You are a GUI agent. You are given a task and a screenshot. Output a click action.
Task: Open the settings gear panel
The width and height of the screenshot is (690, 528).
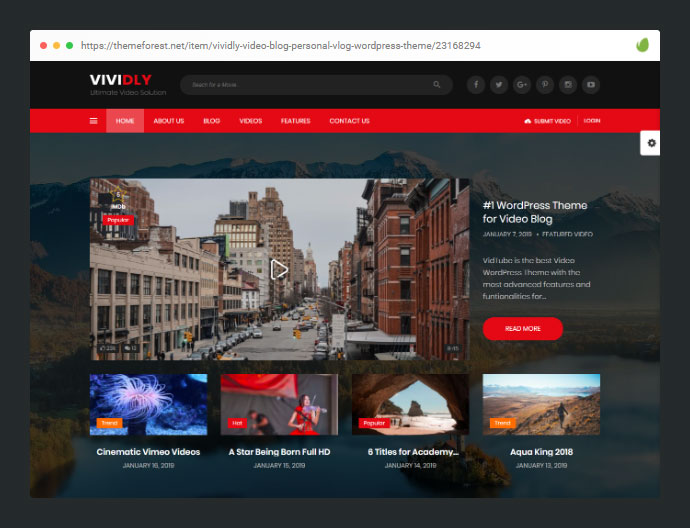(651, 143)
